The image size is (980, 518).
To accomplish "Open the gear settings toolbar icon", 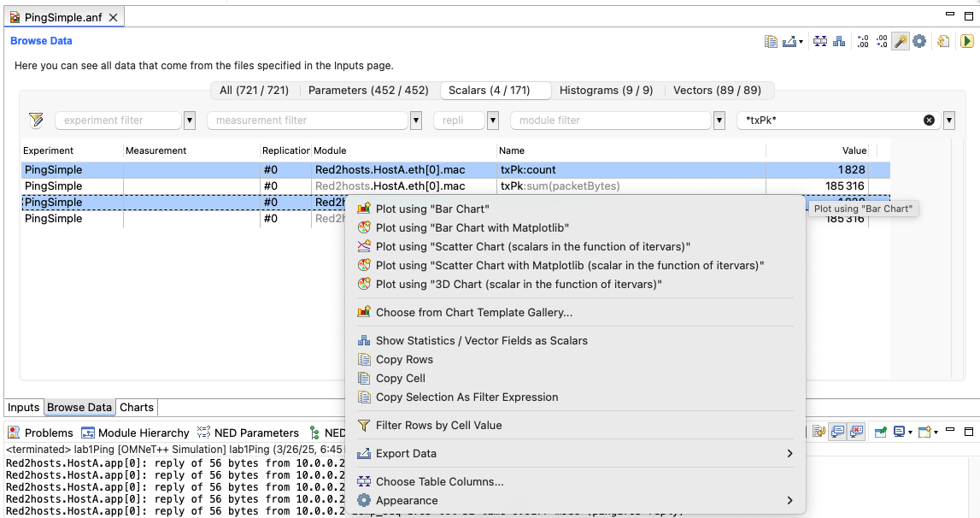I will coord(918,41).
